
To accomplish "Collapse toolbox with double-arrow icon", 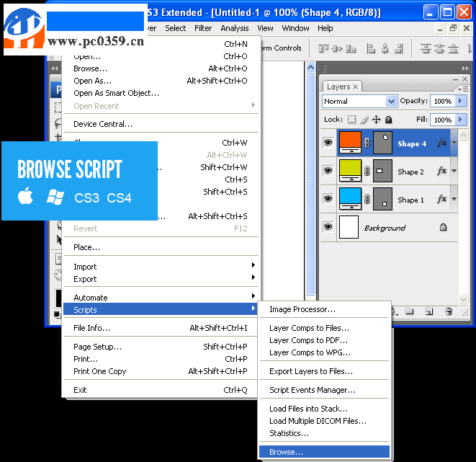I will click(54, 68).
